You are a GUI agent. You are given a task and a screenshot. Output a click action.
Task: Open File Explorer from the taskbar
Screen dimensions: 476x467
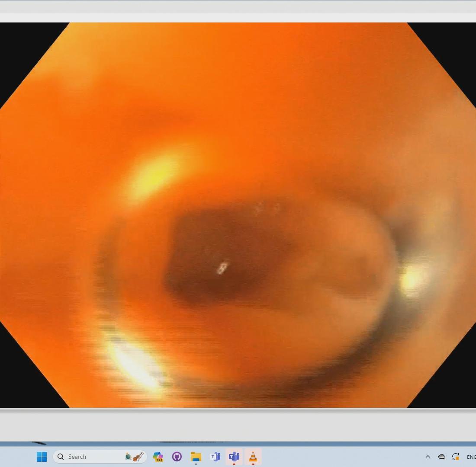click(196, 456)
